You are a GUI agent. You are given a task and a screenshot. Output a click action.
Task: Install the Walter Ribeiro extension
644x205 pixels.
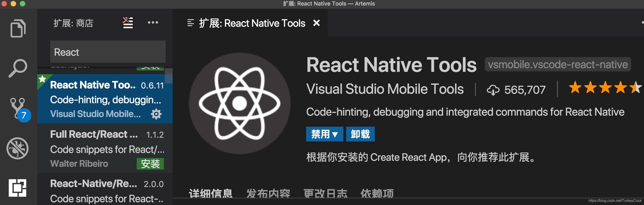click(x=150, y=164)
